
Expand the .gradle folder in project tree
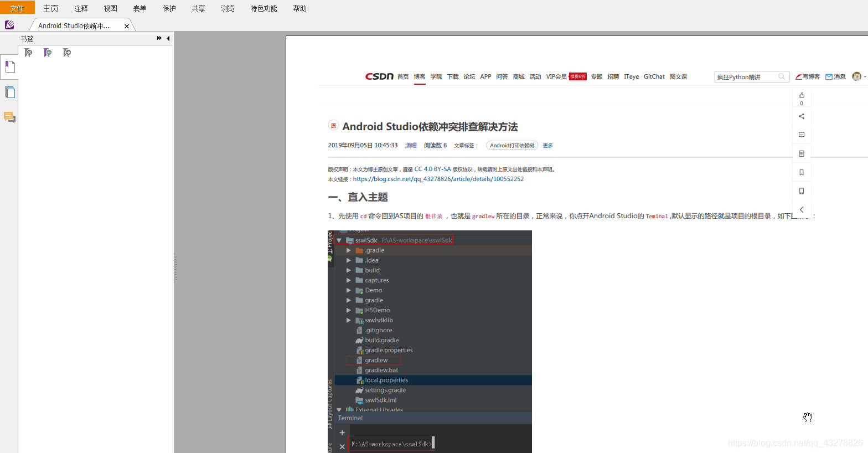(349, 250)
